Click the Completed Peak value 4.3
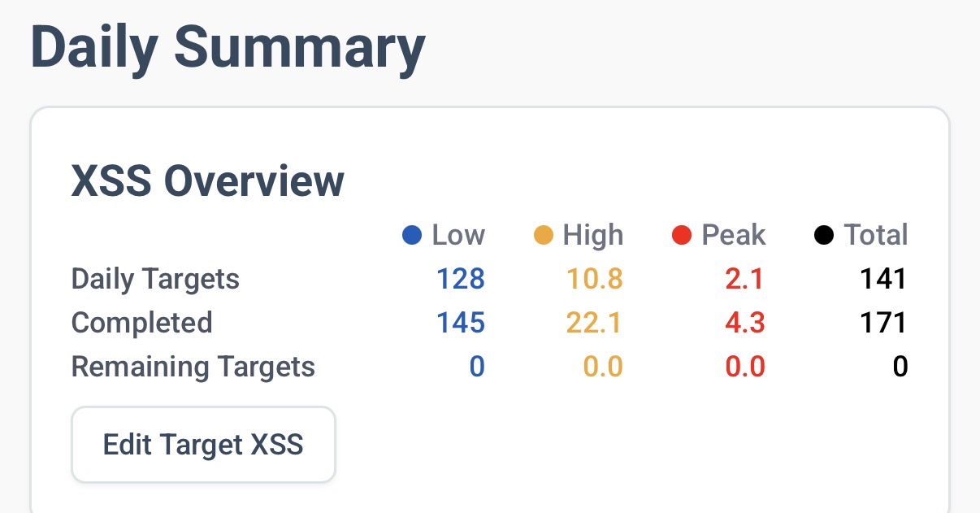Viewport: 980px width, 513px height. pyautogui.click(x=744, y=323)
